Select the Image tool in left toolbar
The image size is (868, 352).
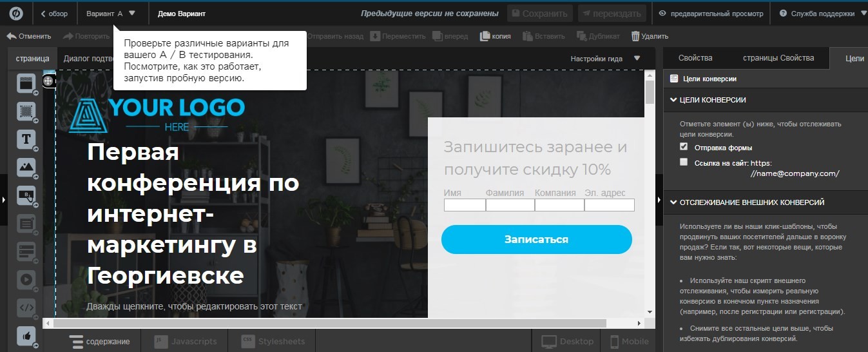pos(26,167)
